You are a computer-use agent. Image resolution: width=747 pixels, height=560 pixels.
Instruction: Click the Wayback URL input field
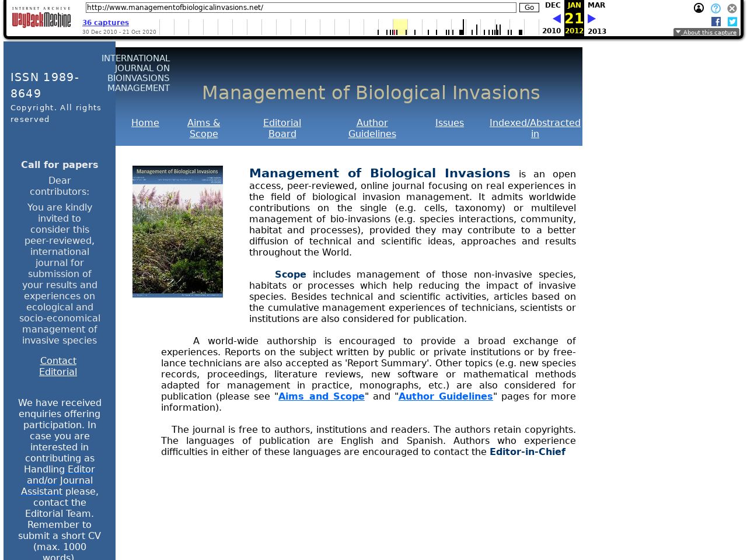301,8
